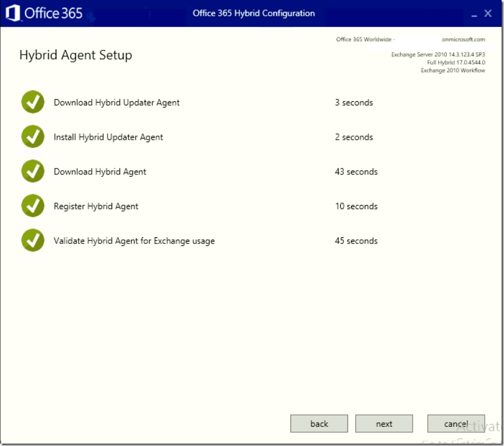Select the 'Register Hybrid Agent' step text
504x446 pixels.
[96, 206]
